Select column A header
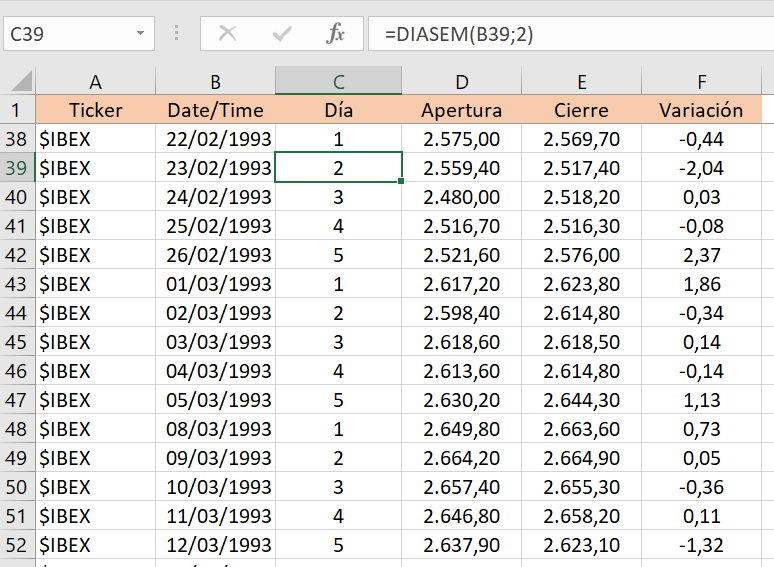The height and width of the screenshot is (567, 774). pyautogui.click(x=95, y=82)
